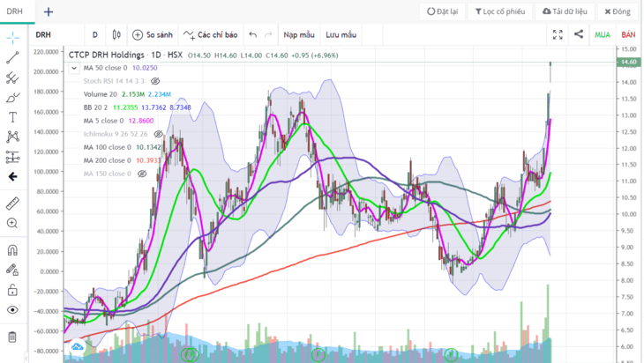Click the CTCP DRH Holdings chart title
This screenshot has height=363, width=644.
[x=107, y=55]
